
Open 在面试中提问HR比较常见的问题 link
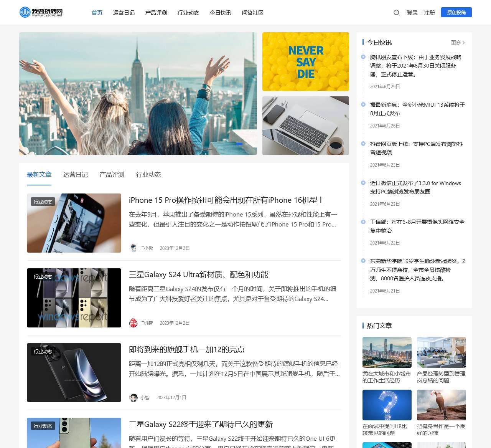pyautogui.click(x=385, y=430)
